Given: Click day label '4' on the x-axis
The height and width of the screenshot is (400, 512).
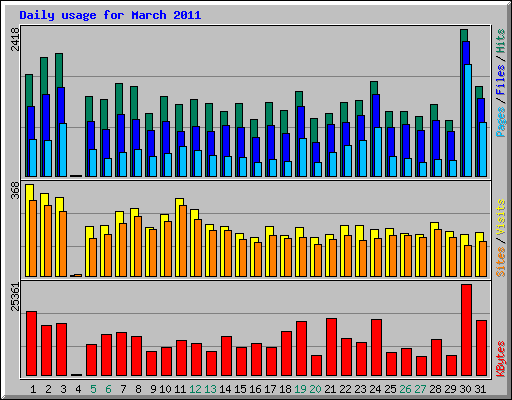Looking at the screenshot, I should coord(78,389).
